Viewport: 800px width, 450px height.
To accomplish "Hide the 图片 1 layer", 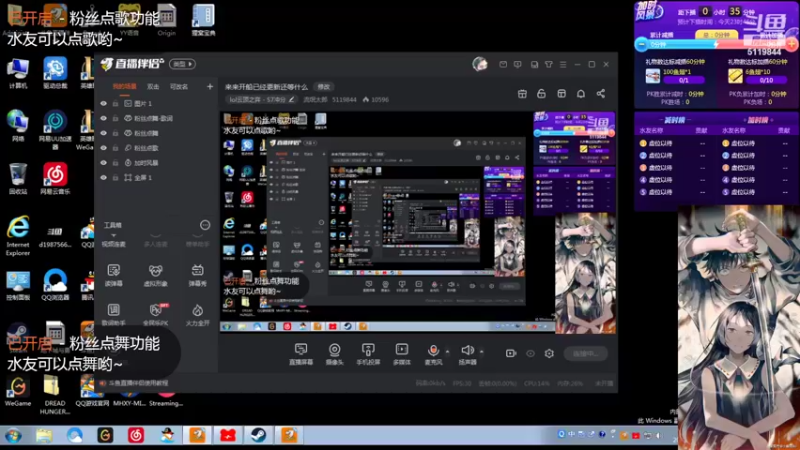I will pos(104,104).
